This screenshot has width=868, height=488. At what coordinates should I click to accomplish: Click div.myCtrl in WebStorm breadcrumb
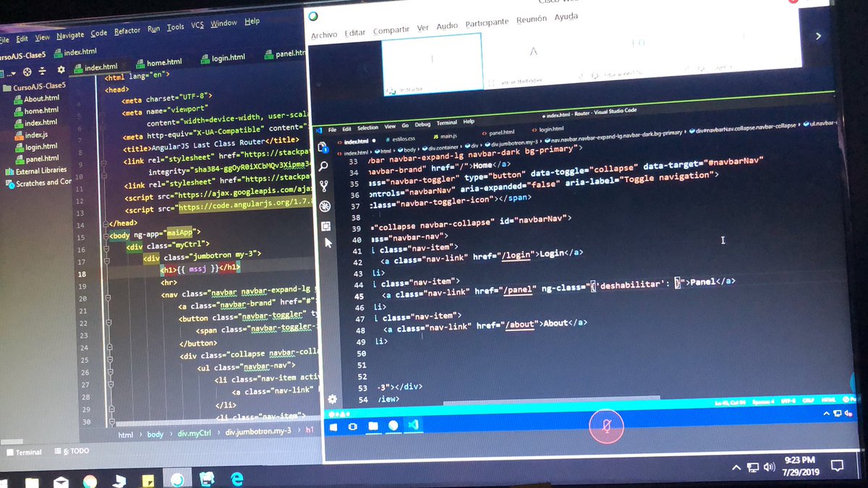195,433
